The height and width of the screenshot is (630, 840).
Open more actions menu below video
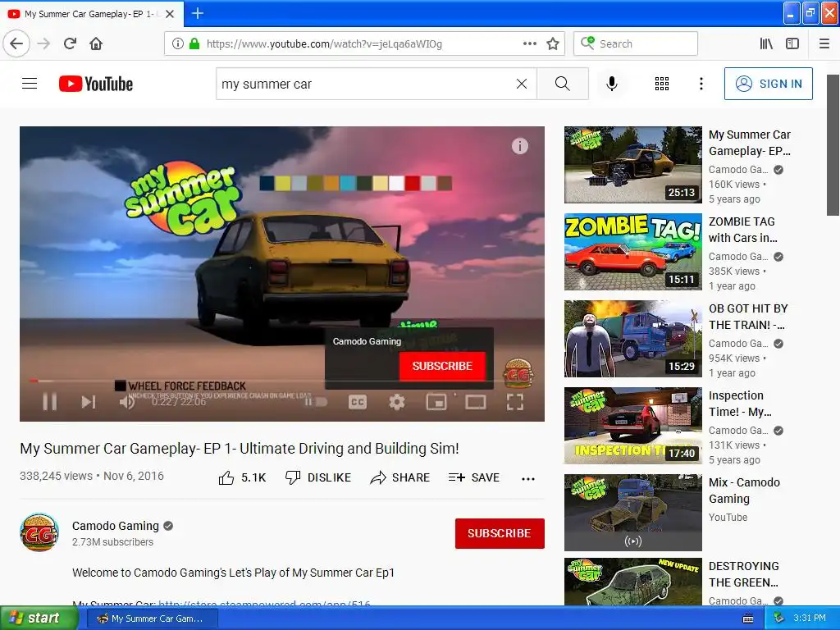tap(528, 478)
